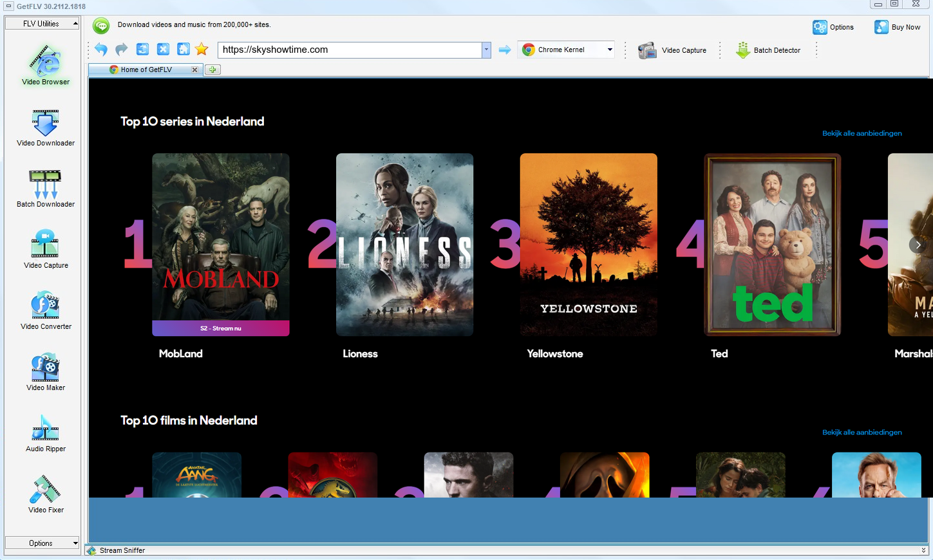The height and width of the screenshot is (560, 933).
Task: Click the blue Go arrow next to address bar
Action: click(x=505, y=50)
